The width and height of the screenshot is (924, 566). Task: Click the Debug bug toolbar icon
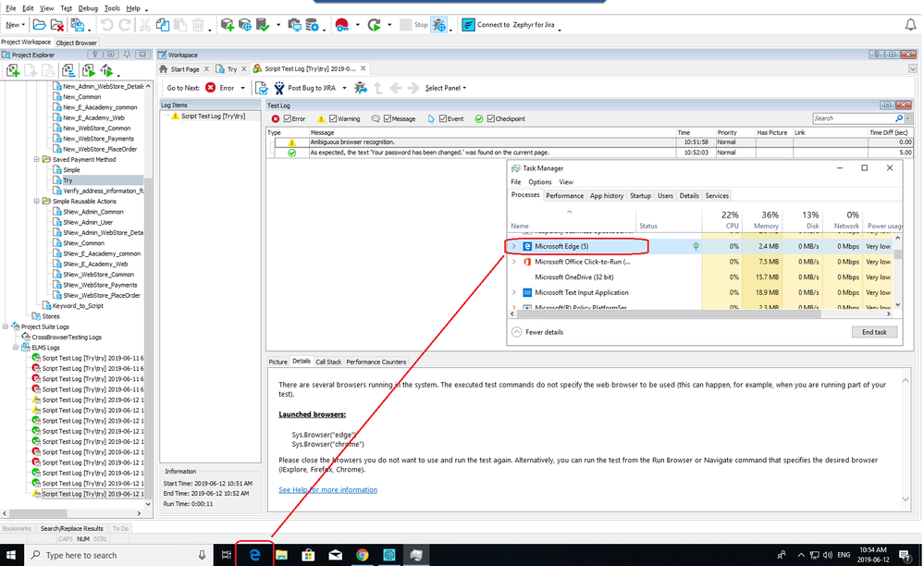(439, 25)
